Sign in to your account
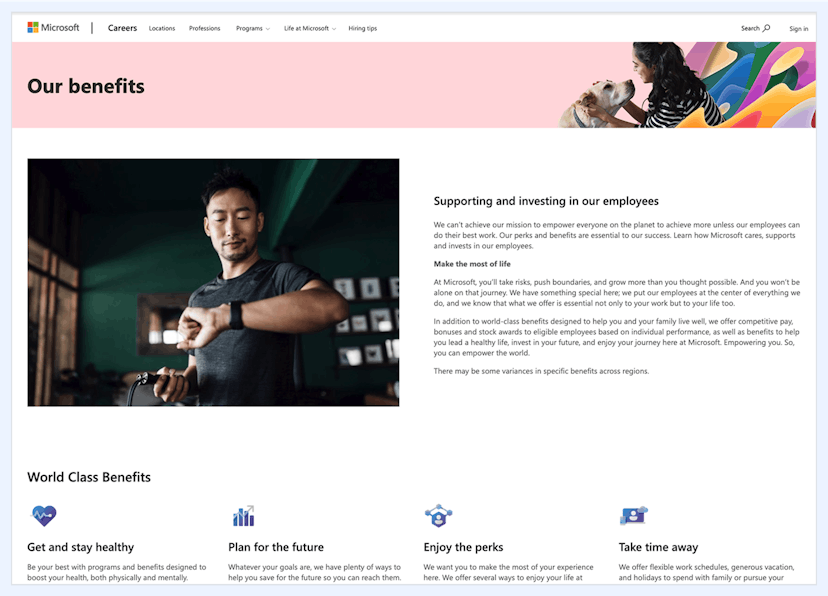This screenshot has height=596, width=828. pyautogui.click(x=799, y=28)
